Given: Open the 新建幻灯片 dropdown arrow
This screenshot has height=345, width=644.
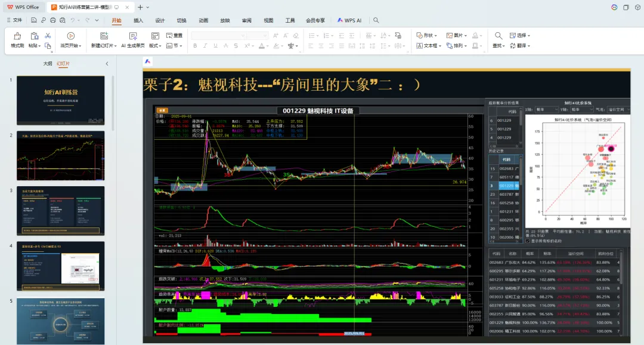Looking at the screenshot, I should tap(116, 46).
